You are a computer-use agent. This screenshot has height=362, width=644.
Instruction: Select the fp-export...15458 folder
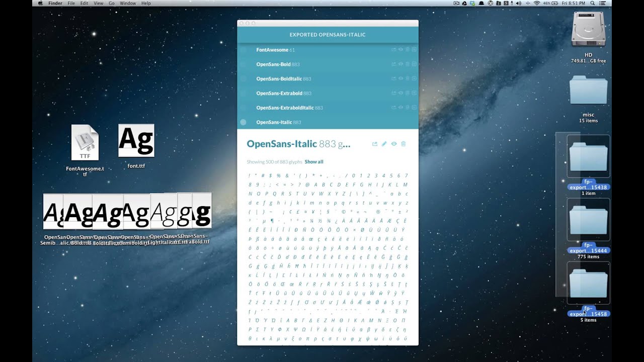click(x=588, y=292)
